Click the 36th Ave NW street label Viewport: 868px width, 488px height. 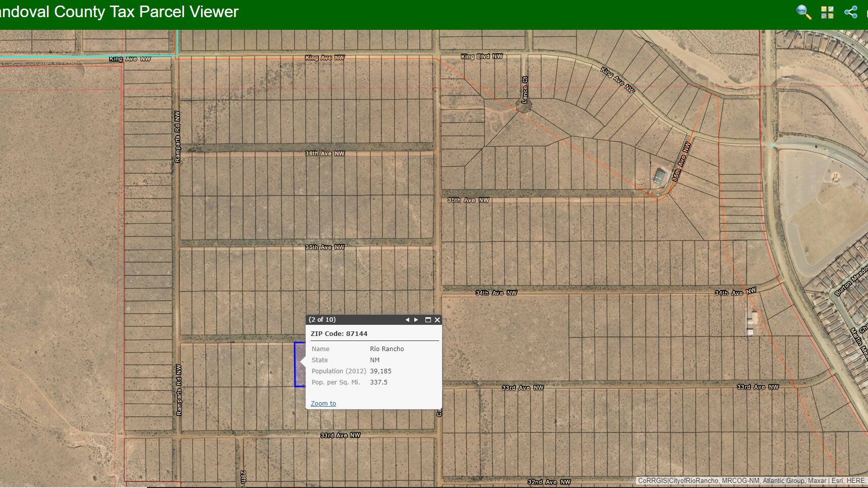click(x=325, y=154)
